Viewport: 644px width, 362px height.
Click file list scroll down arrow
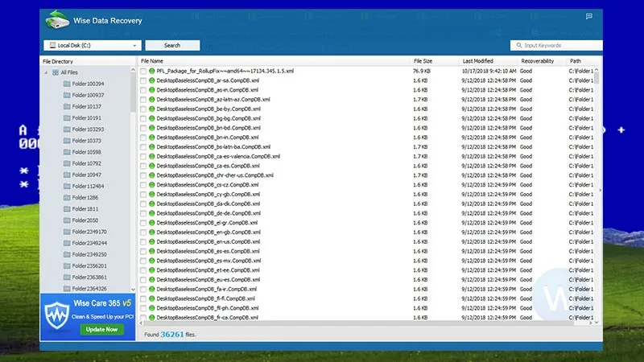pos(597,323)
